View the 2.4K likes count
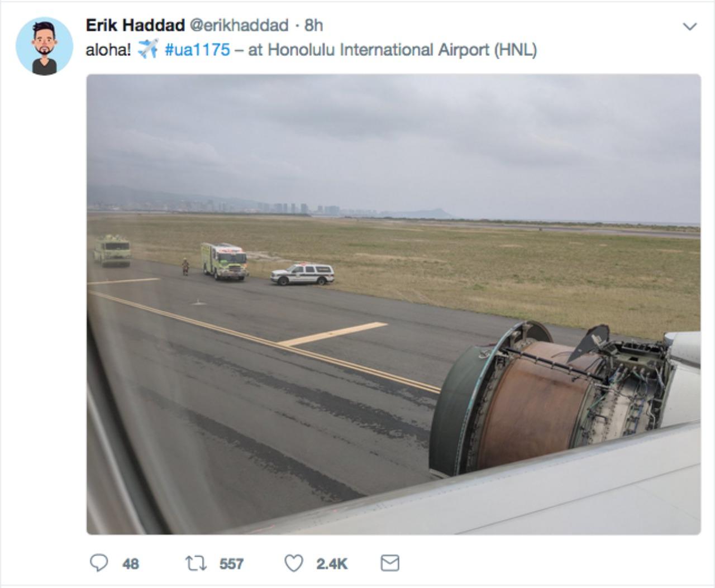The height and width of the screenshot is (588, 715). tap(332, 564)
